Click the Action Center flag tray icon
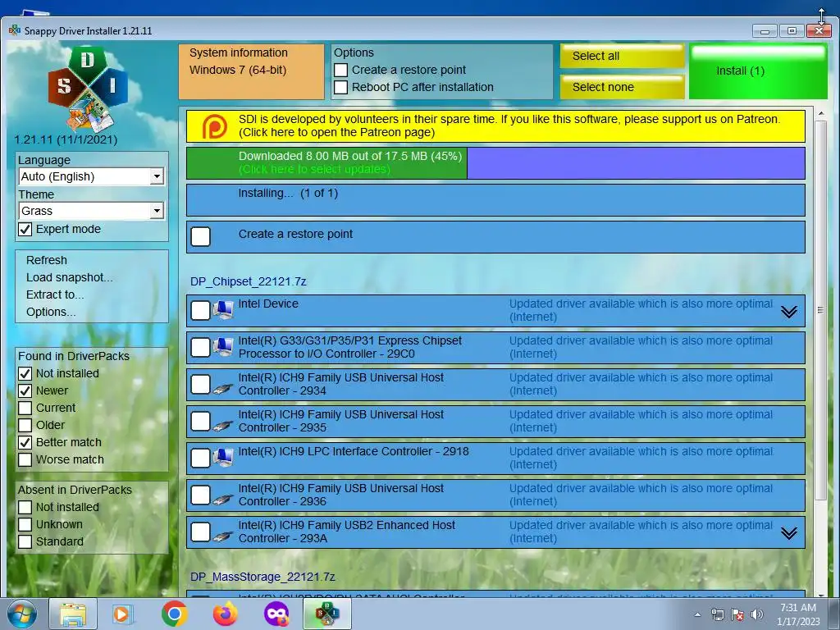Viewport: 840px width, 630px height. click(x=737, y=614)
